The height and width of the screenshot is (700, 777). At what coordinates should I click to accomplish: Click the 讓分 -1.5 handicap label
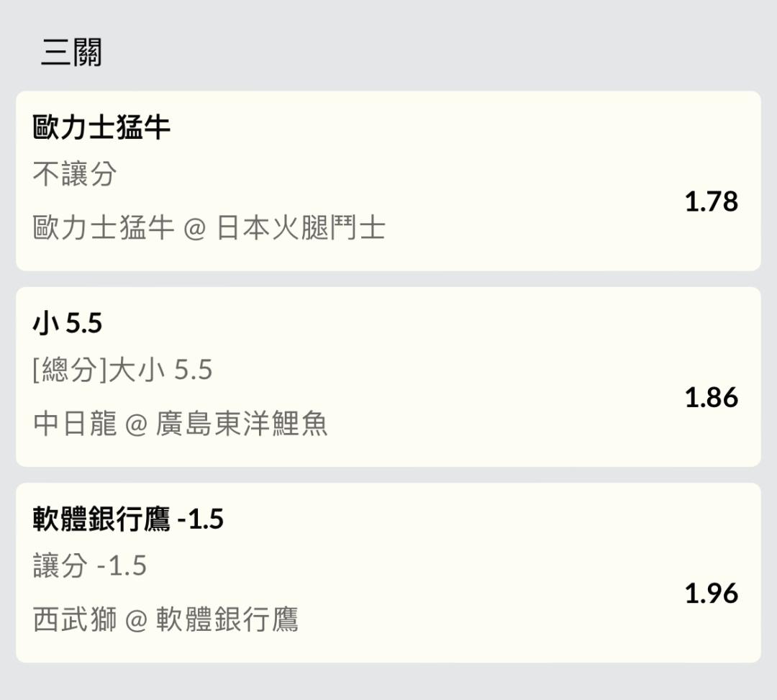pos(90,565)
